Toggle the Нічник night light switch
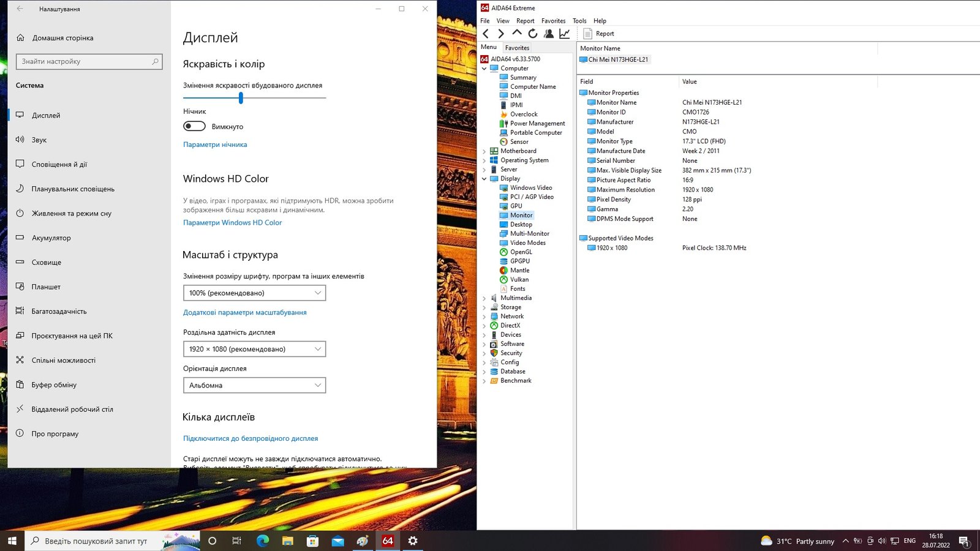Image resolution: width=980 pixels, height=551 pixels. [194, 126]
